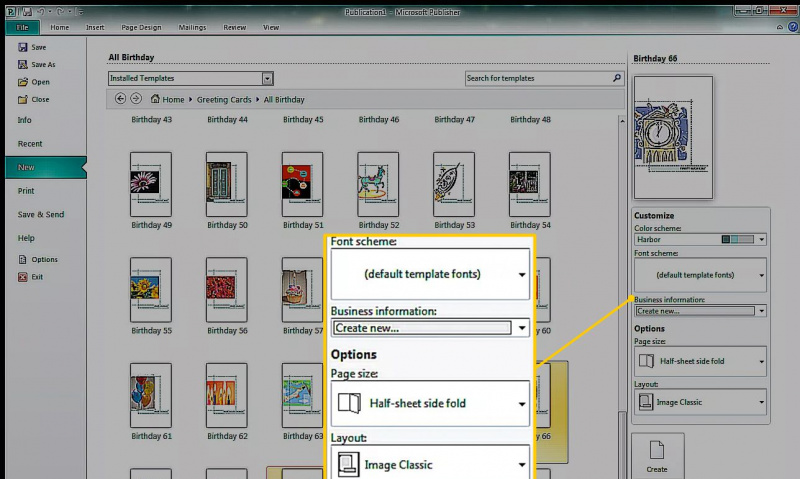Click Greeting Cards in the breadcrumb
Image resolution: width=800 pixels, height=479 pixels.
pos(224,99)
